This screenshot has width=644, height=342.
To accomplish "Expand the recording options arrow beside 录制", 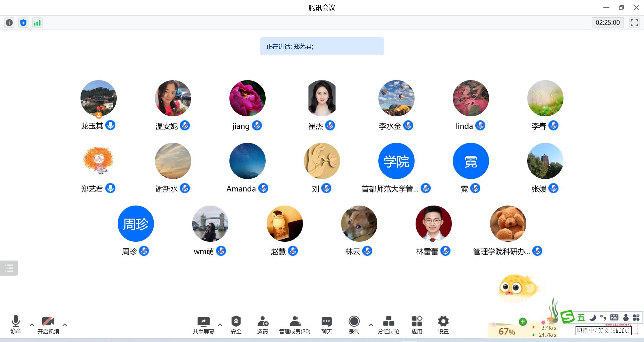I will tap(371, 325).
